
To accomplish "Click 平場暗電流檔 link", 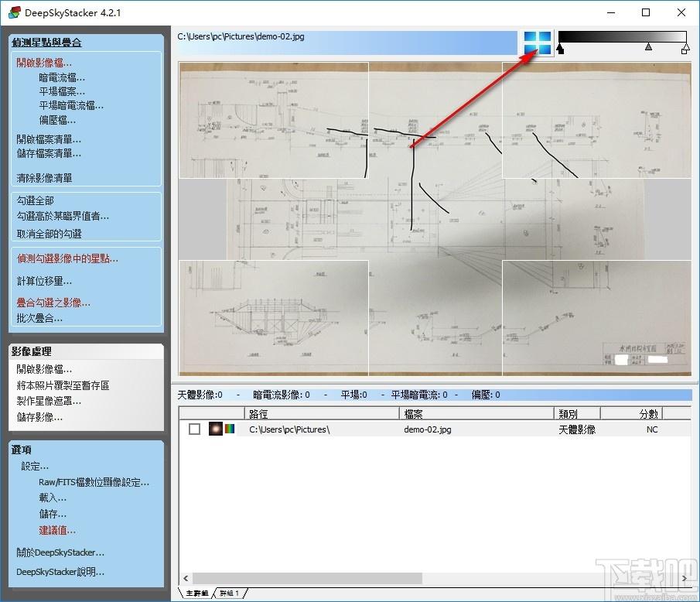I will pos(71,105).
